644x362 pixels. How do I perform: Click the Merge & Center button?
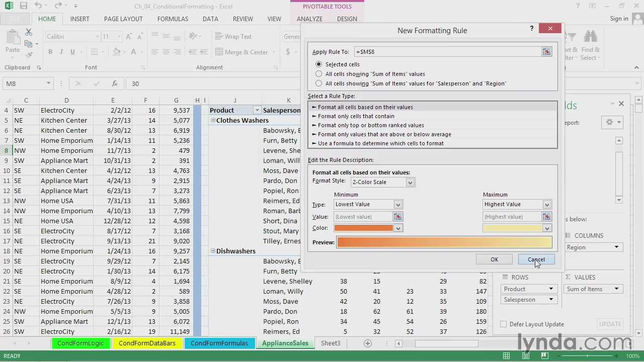242,52
